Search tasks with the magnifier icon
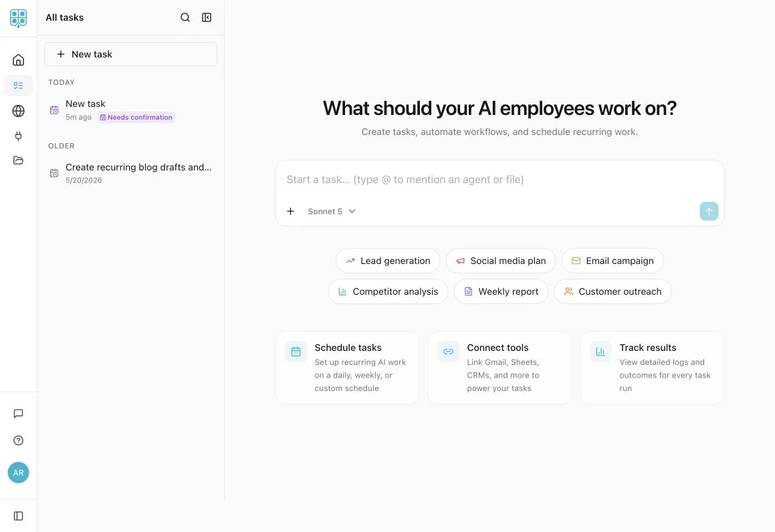Screen dimensions: 775x532 pos(185,17)
